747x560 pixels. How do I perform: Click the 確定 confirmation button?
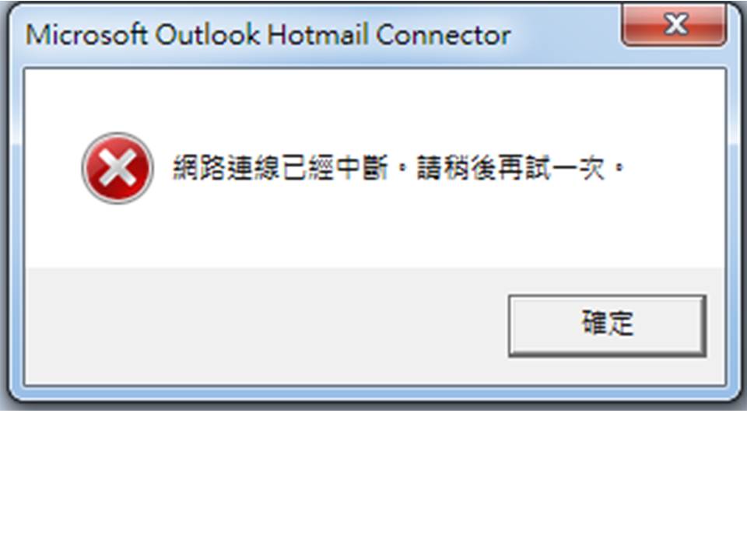coord(607,325)
